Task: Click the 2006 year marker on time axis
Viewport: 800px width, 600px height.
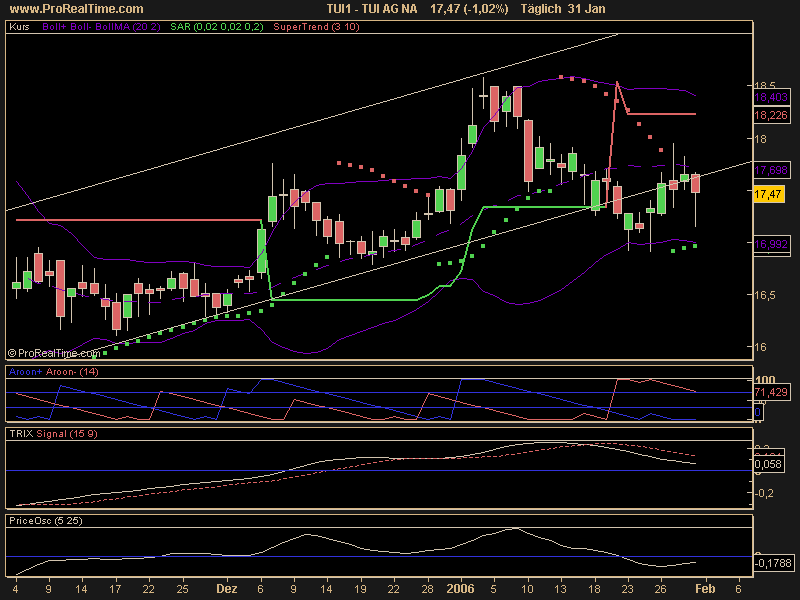Action: click(x=461, y=589)
